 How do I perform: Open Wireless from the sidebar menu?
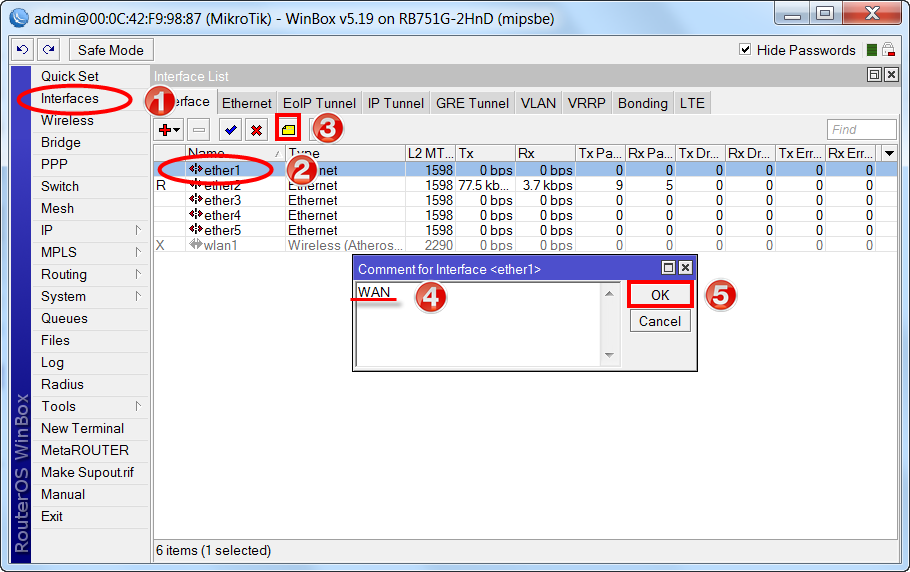click(x=67, y=120)
